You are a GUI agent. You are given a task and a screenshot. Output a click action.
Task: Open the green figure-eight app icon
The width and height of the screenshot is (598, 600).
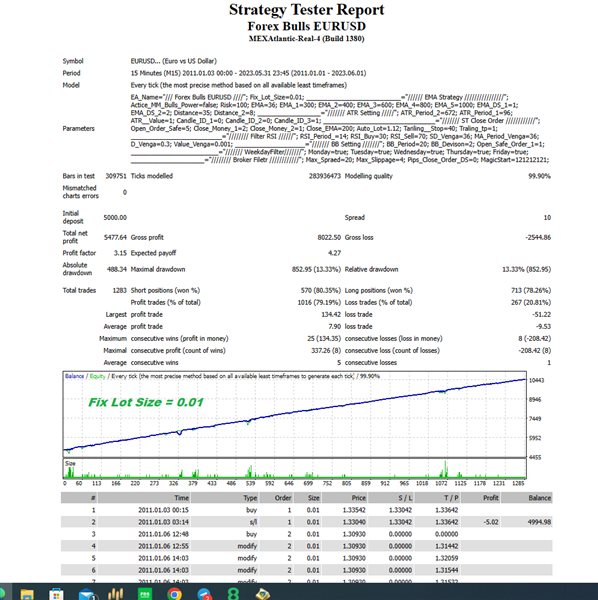click(x=233, y=594)
